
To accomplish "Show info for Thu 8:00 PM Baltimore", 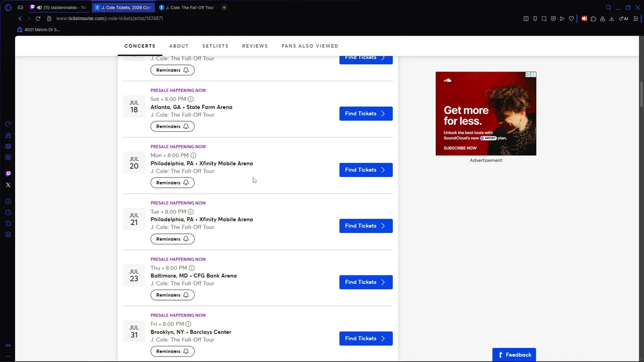I will [x=192, y=268].
